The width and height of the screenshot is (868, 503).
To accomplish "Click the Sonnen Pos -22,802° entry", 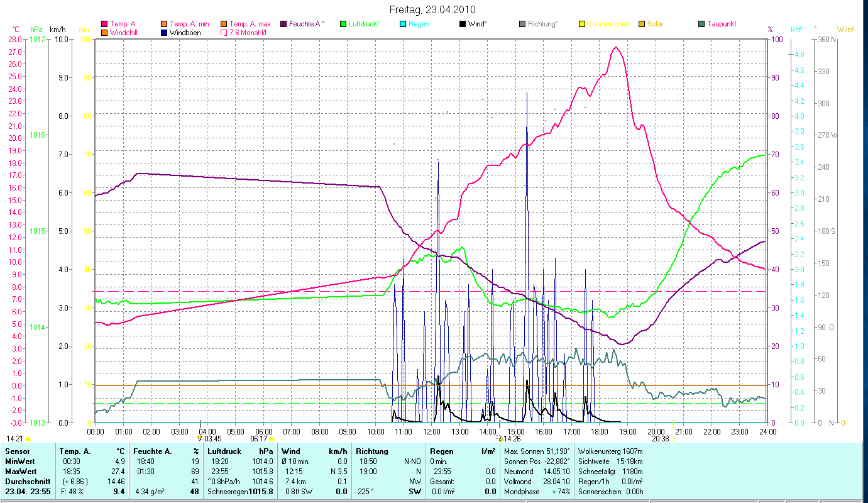I will click(537, 461).
